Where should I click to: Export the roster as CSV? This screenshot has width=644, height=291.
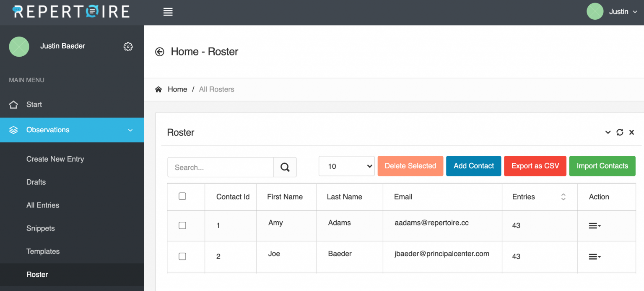point(535,166)
